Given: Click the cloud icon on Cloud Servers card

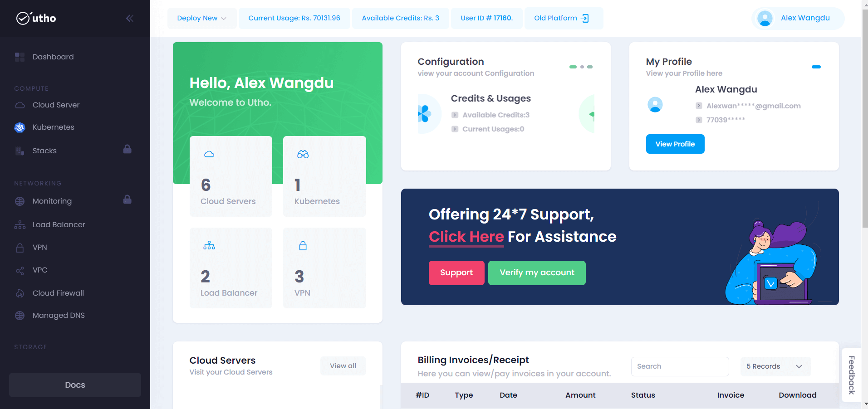Looking at the screenshot, I should coord(209,154).
